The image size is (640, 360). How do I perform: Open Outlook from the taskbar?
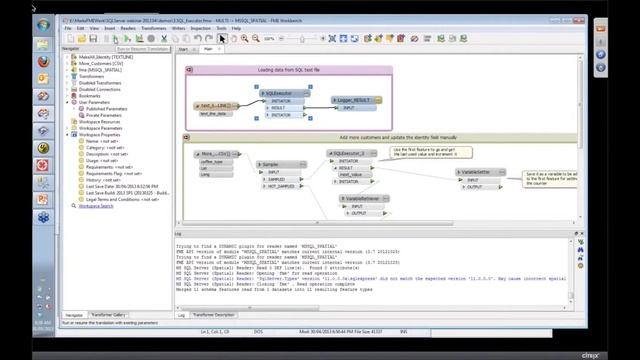(x=43, y=78)
